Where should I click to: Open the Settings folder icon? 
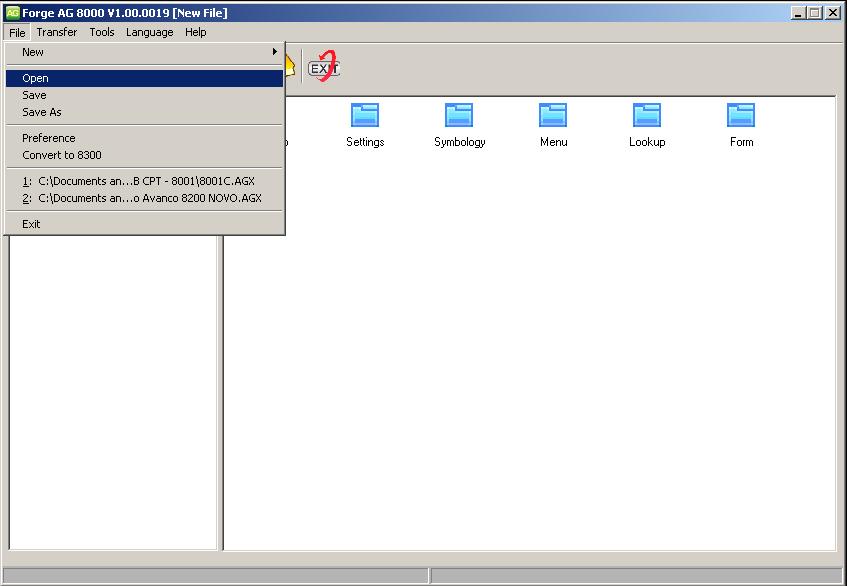coord(365,115)
